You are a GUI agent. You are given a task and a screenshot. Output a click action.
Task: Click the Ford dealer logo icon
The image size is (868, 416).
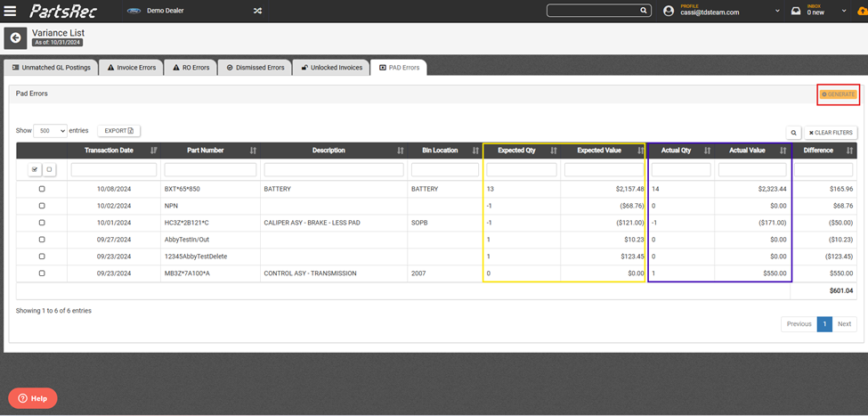(x=134, y=11)
